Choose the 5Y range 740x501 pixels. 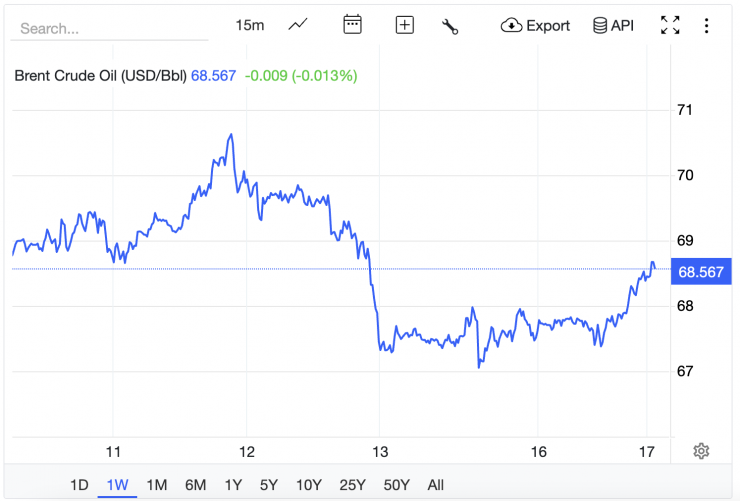click(269, 485)
